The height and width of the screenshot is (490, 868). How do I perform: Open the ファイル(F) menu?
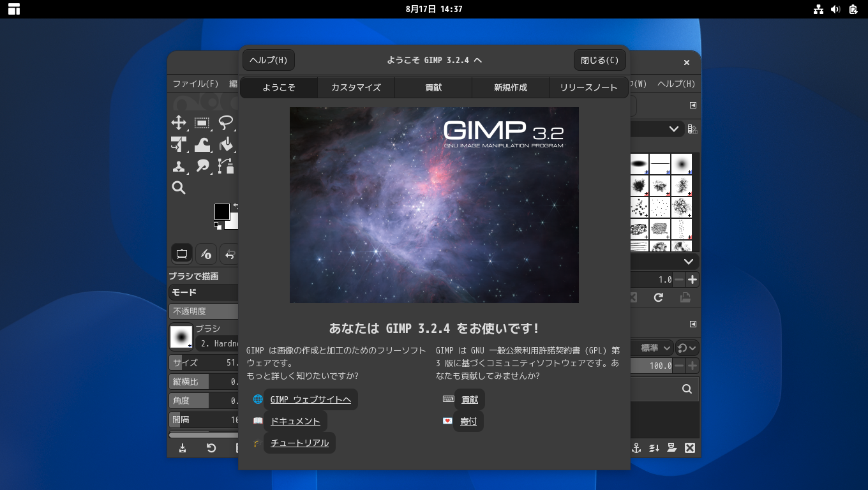[x=195, y=84]
